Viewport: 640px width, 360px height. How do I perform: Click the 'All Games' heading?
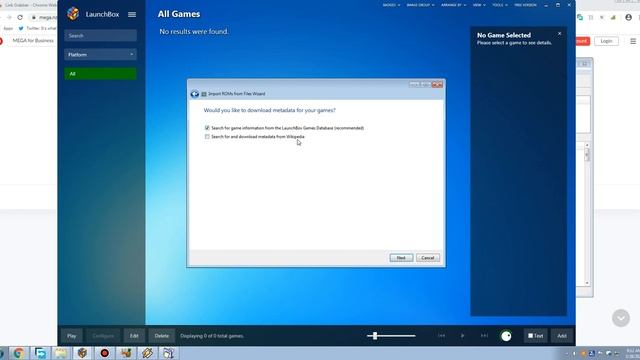tap(179, 14)
